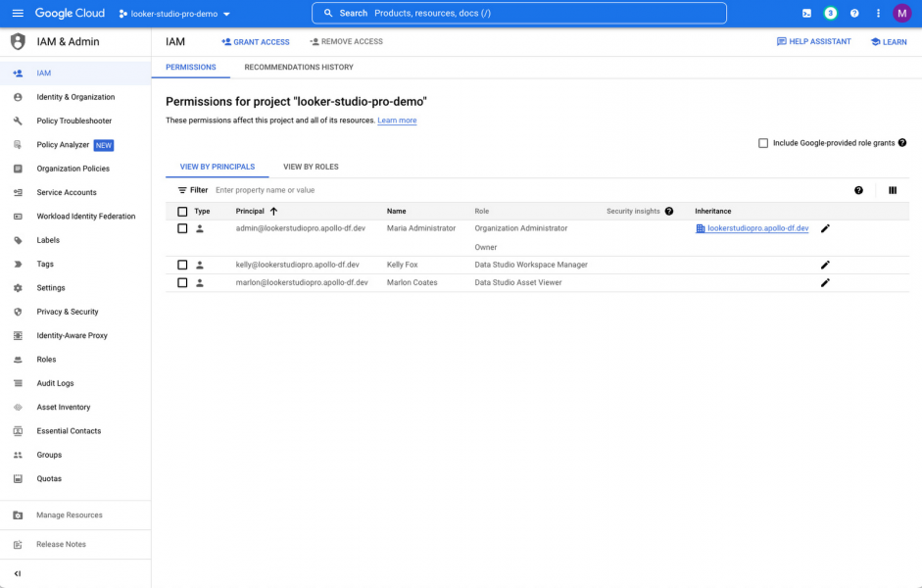922x588 pixels.
Task: Click the Role column header
Action: point(482,211)
